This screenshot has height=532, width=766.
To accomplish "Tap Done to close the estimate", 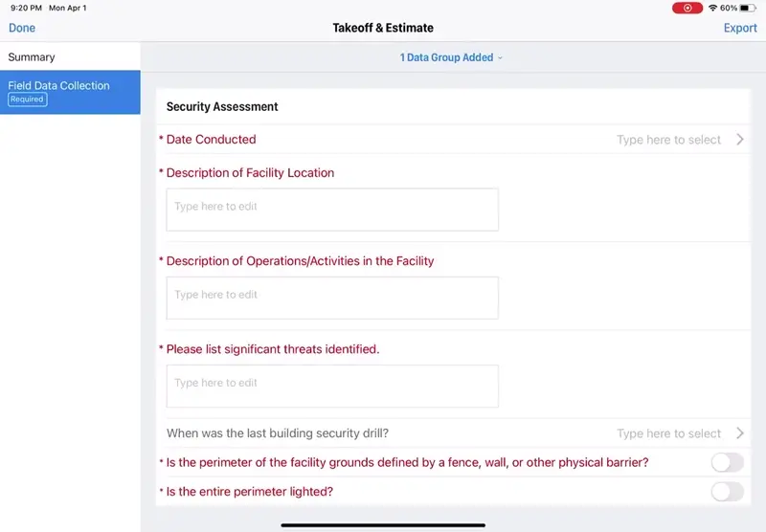I will (22, 28).
